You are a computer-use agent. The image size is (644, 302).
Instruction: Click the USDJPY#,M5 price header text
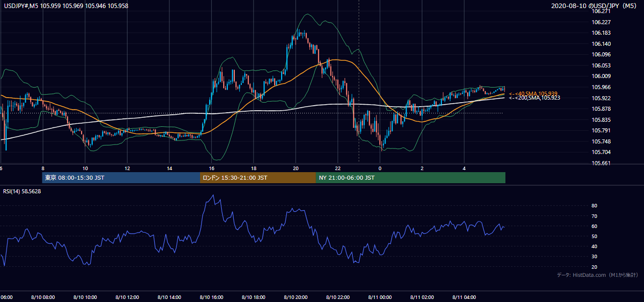[x=67, y=5]
